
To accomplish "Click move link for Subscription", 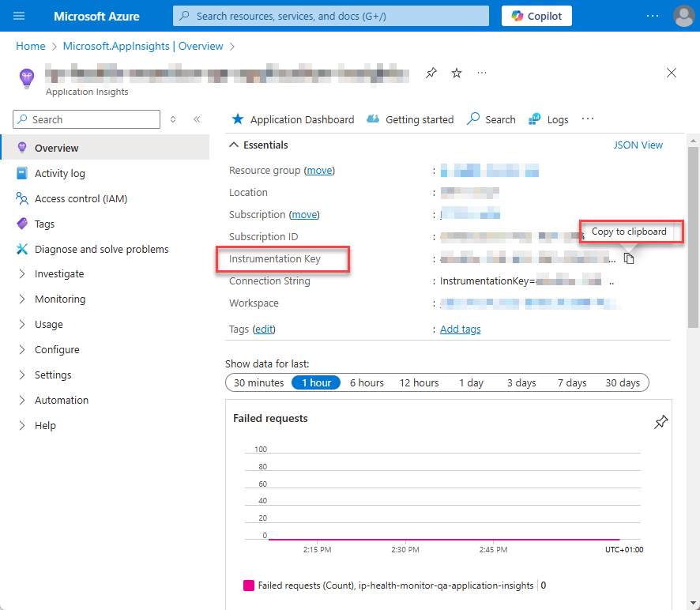I will (x=304, y=215).
